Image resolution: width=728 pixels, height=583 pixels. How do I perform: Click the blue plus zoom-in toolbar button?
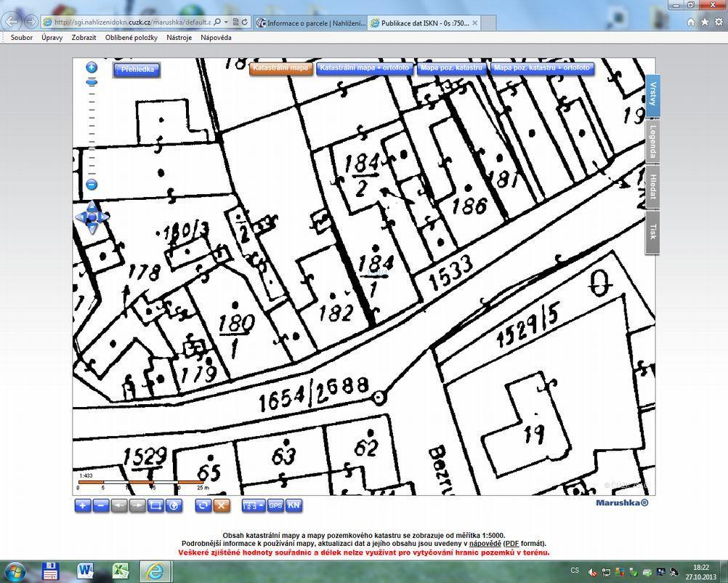click(83, 505)
